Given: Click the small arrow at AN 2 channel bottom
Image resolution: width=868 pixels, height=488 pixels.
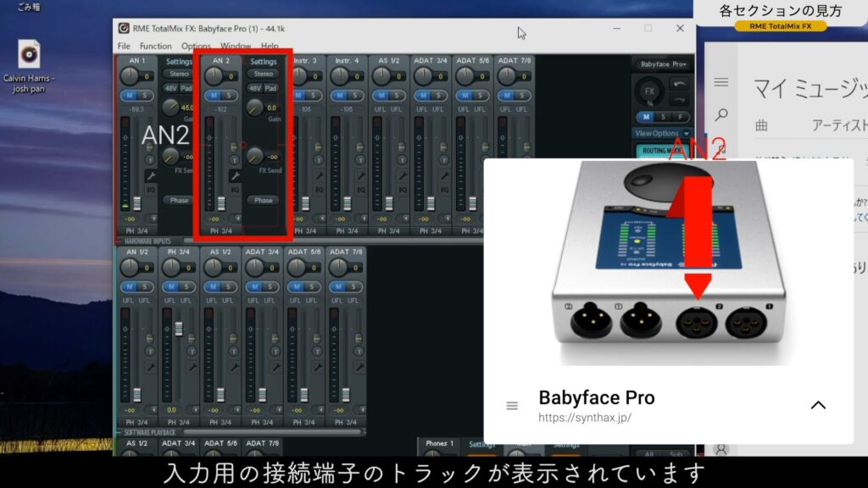Looking at the screenshot, I should (236, 219).
